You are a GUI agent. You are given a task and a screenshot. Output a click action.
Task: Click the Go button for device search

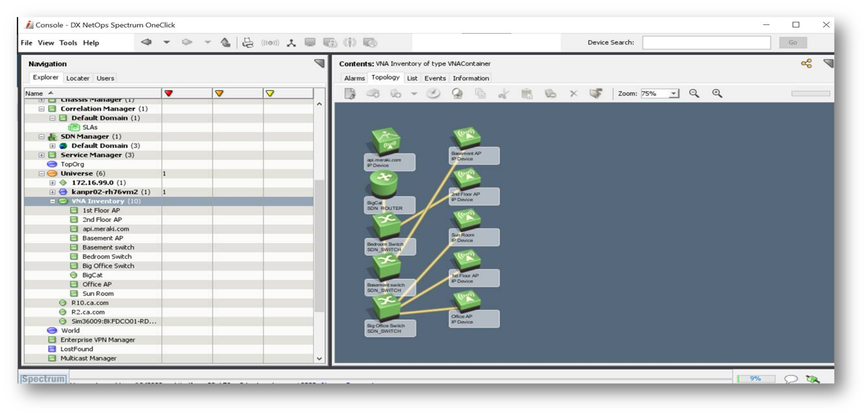point(792,42)
